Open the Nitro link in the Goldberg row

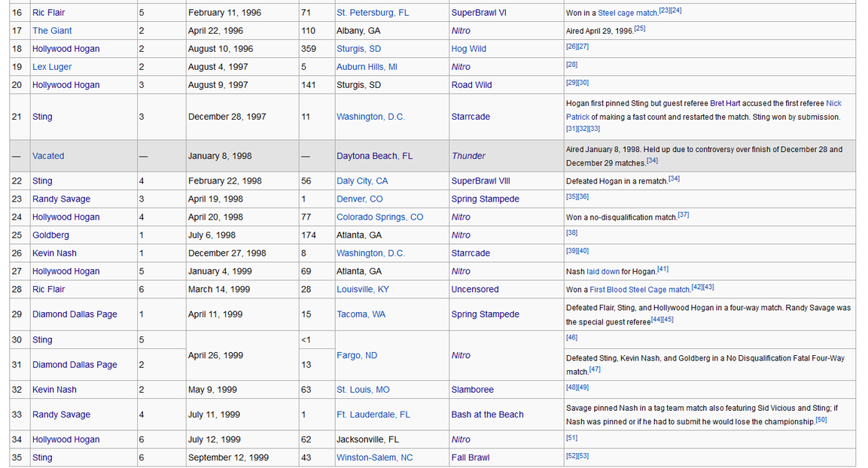[461, 235]
